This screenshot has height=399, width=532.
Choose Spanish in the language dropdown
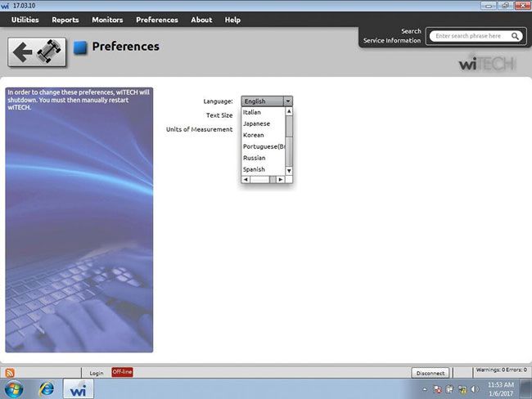click(255, 169)
